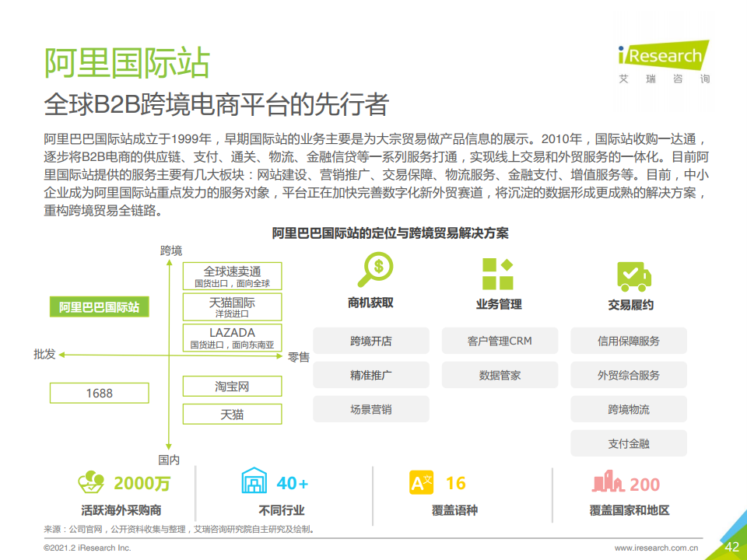Click the 支付金融 tile
Viewport: 747px width, 560px height.
629,444
